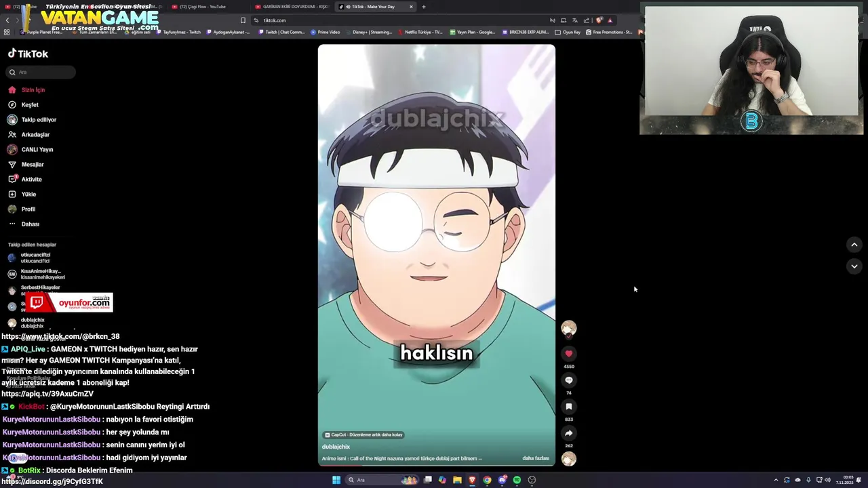Expand the Dahası more menu
The width and height of the screenshot is (868, 488).
24,224
